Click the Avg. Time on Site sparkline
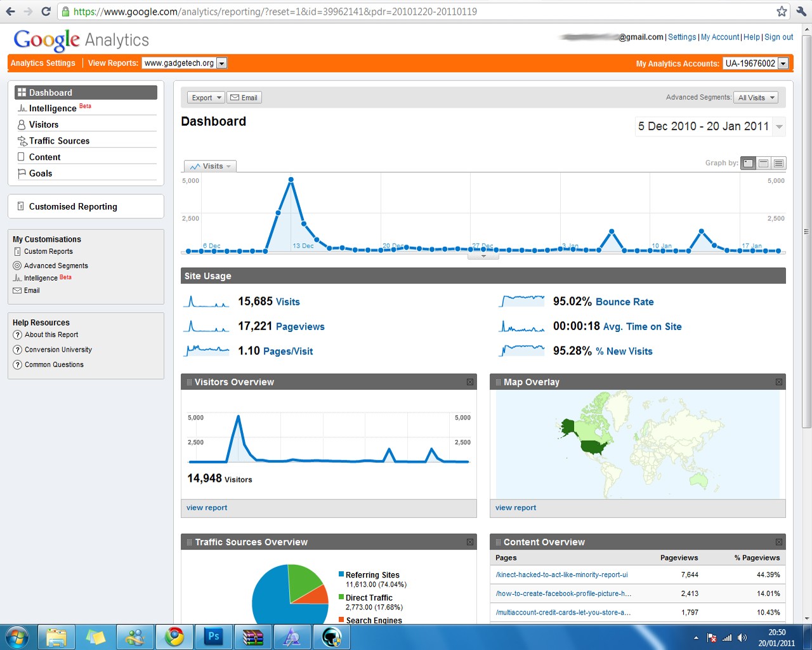Screen dimensions: 812x650 521,326
